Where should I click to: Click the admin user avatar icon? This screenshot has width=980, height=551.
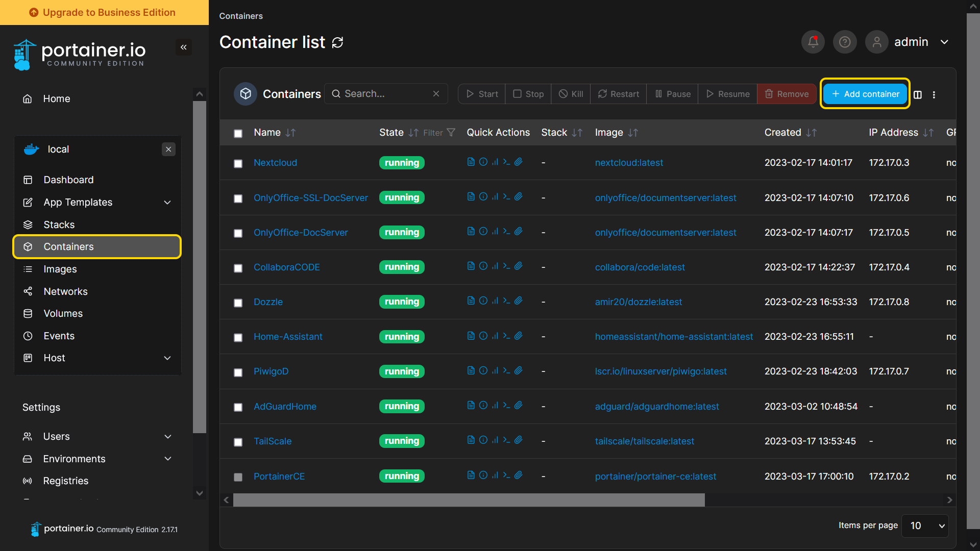pos(876,42)
